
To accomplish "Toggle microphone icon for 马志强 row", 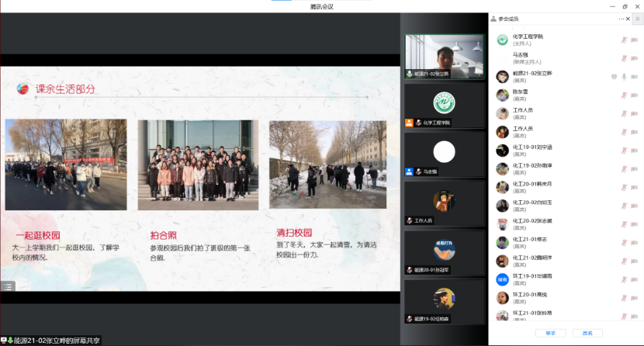I will coord(624,58).
